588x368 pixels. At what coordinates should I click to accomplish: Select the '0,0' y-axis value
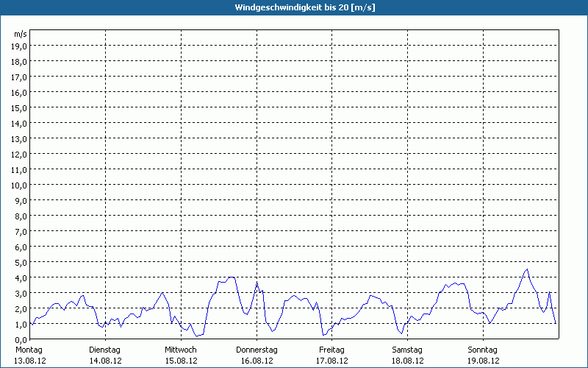pyautogui.click(x=21, y=340)
